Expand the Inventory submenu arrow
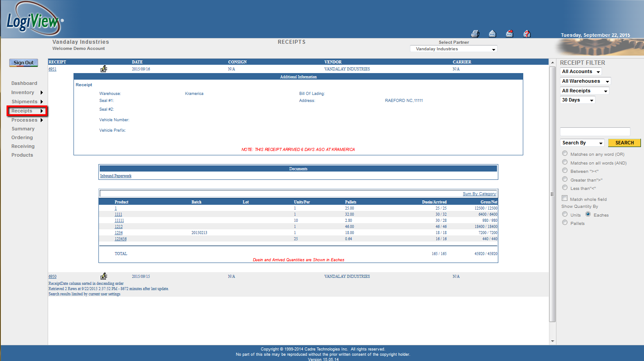 coord(42,92)
